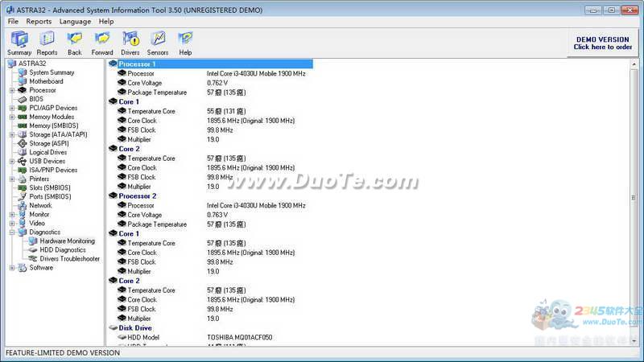Open the Reports toolbar icon
This screenshot has width=644, height=362.
pos(47,43)
